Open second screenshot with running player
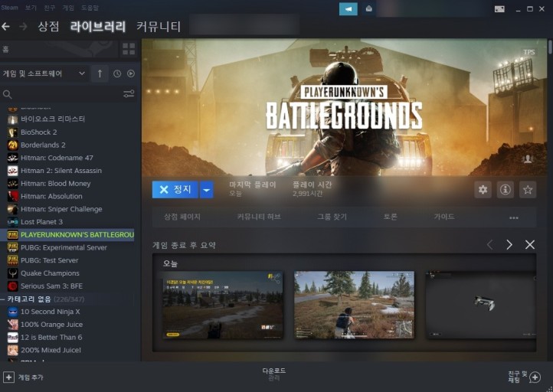 pyautogui.click(x=354, y=305)
